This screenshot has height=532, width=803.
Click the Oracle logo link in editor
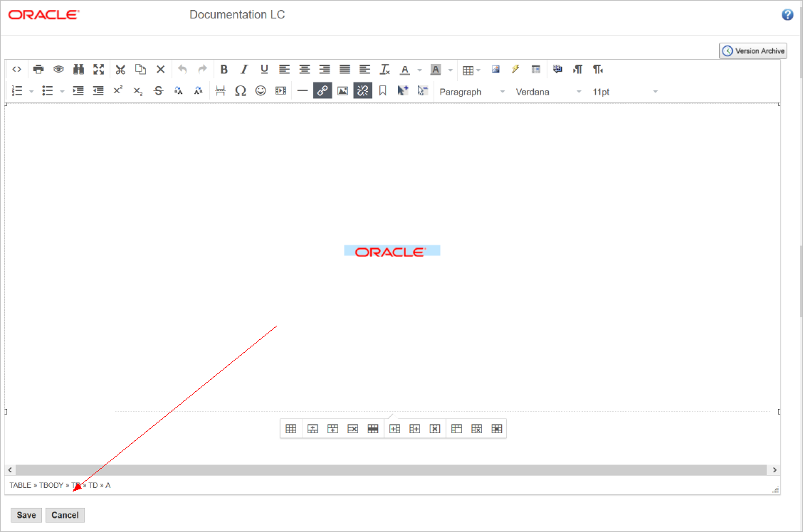click(392, 251)
